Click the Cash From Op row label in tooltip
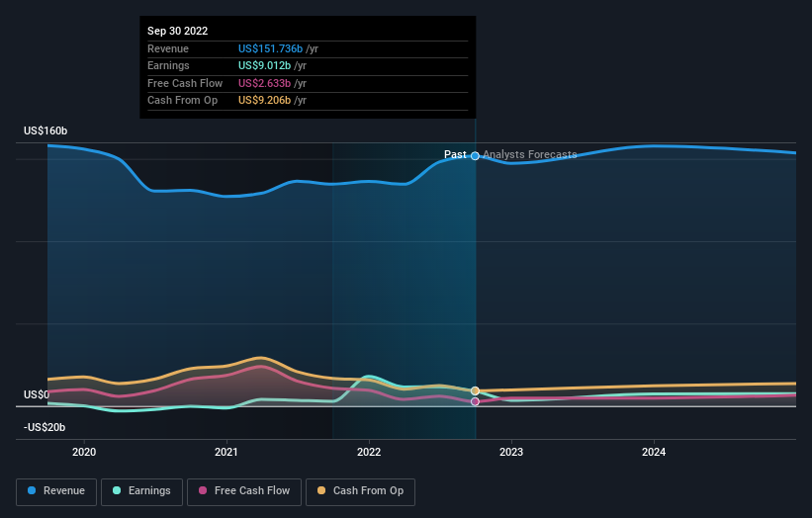This screenshot has height=518, width=812. [182, 101]
